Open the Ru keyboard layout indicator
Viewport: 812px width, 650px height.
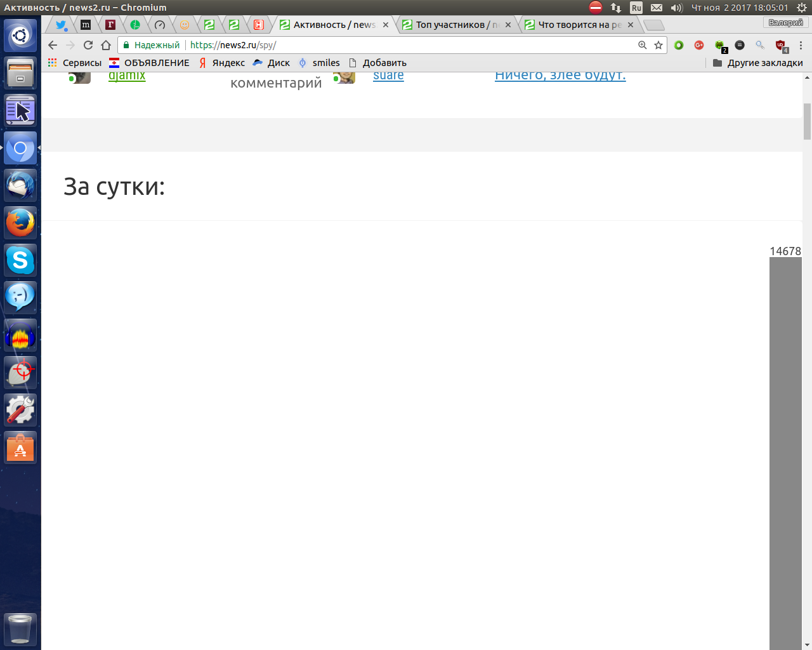point(636,8)
